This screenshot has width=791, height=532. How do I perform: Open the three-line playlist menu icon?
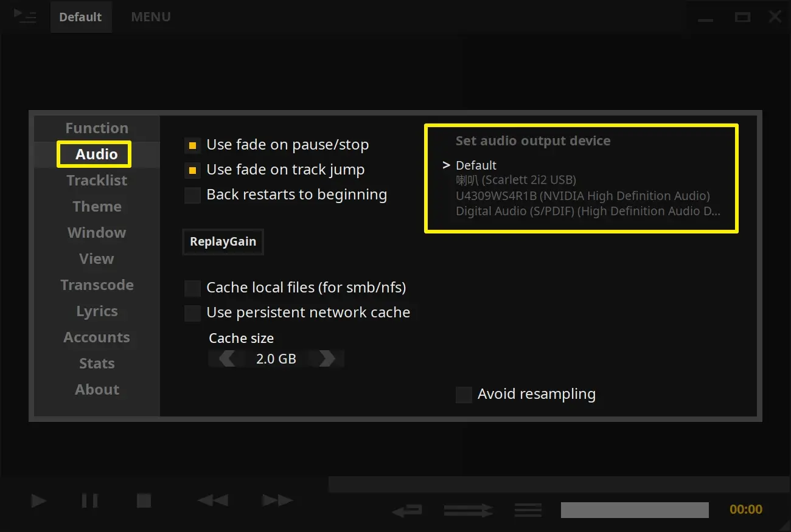(x=528, y=510)
